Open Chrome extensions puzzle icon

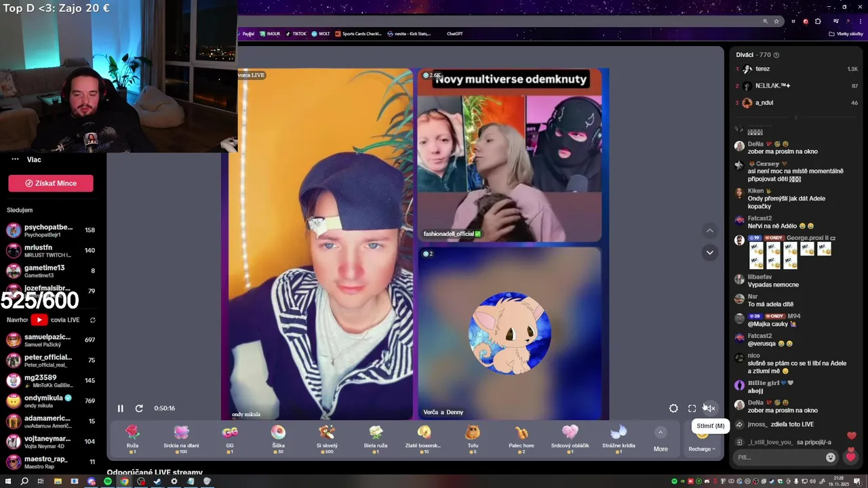[817, 21]
